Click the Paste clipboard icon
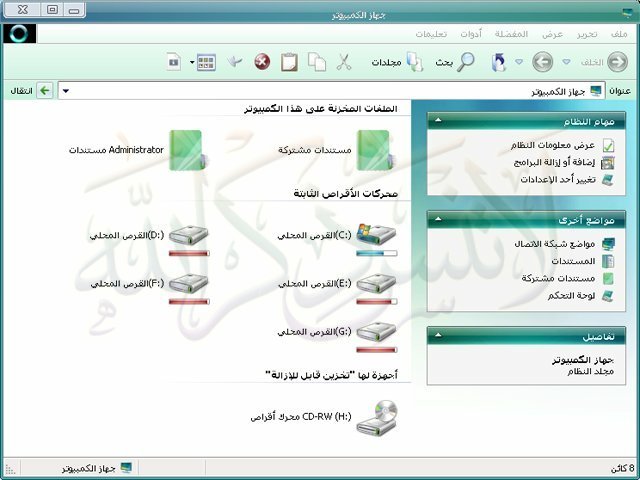Image resolution: width=640 pixels, height=480 pixels. (x=289, y=62)
